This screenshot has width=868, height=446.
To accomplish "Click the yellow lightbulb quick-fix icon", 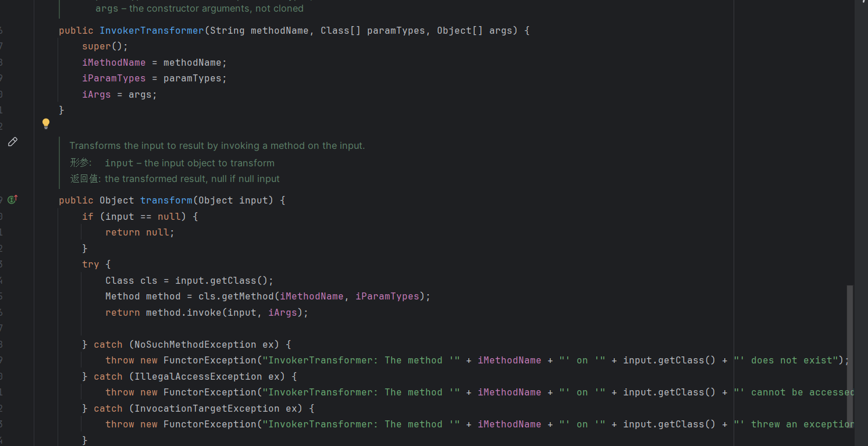I will click(46, 123).
